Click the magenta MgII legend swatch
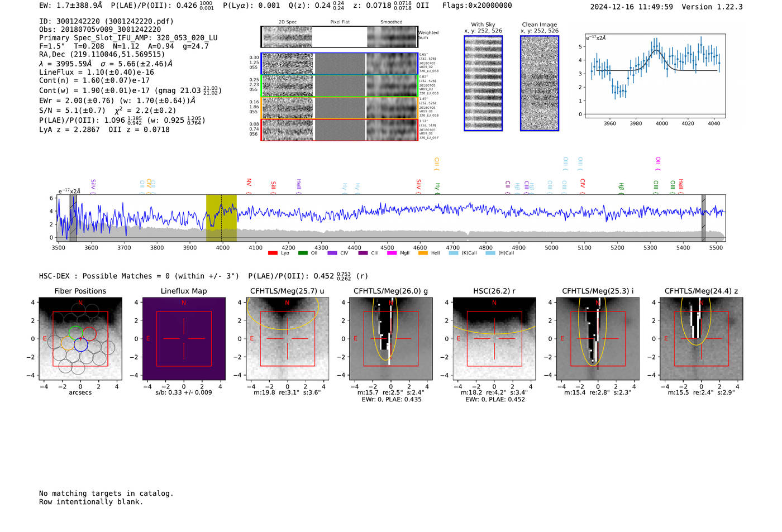This screenshot has height=532, width=782. coord(392,253)
